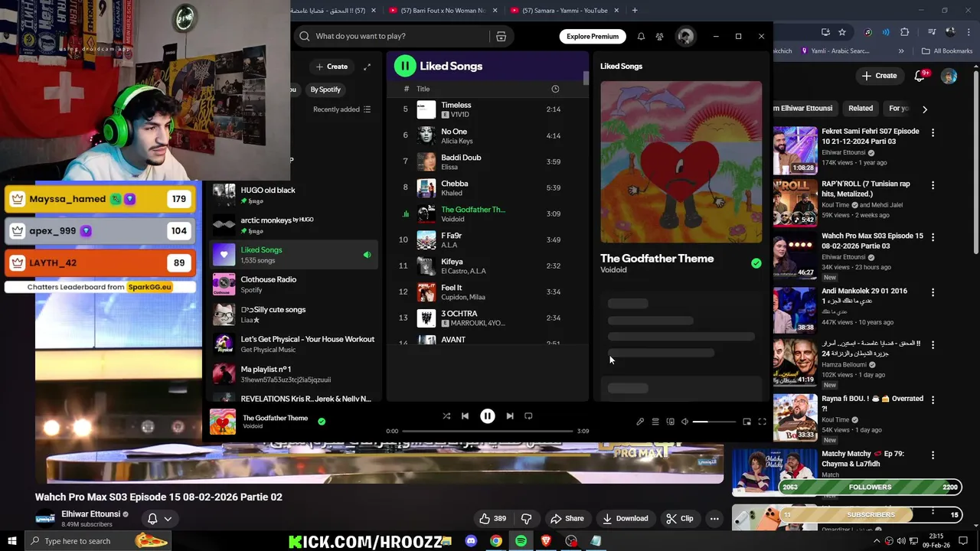Viewport: 980px width, 551px height.
Task: Enable shuffle in the Spotify player bar
Action: coord(446,416)
